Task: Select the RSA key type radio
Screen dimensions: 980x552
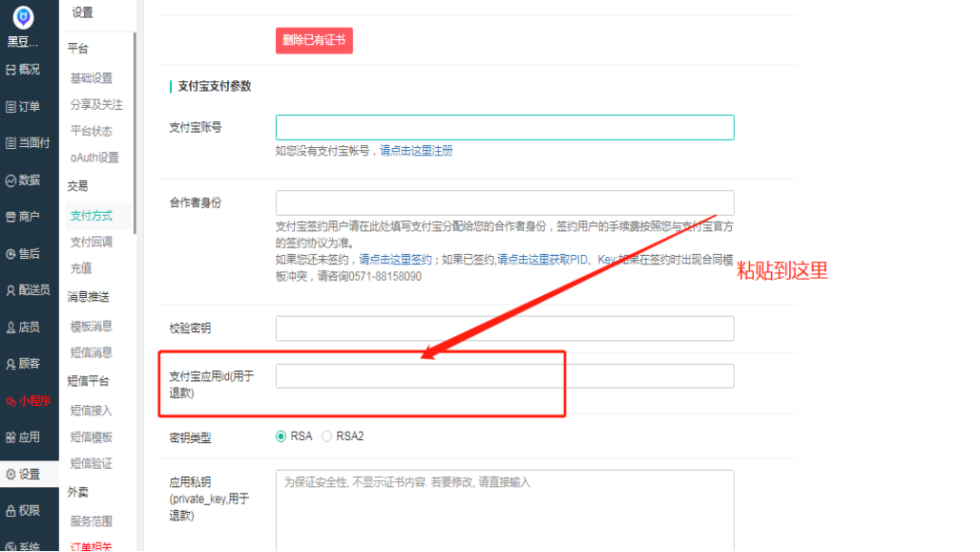Action: click(281, 436)
